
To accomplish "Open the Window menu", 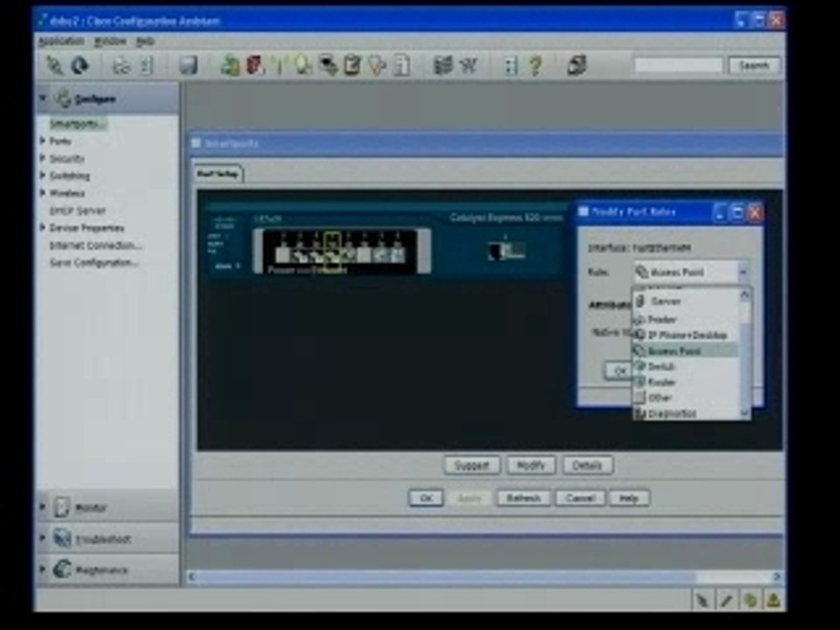I will pos(110,41).
